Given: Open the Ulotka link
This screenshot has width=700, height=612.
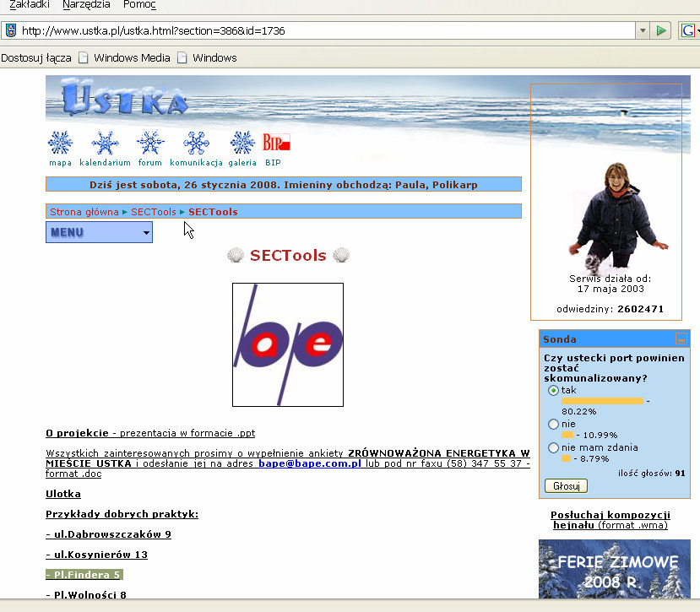Looking at the screenshot, I should click(63, 494).
